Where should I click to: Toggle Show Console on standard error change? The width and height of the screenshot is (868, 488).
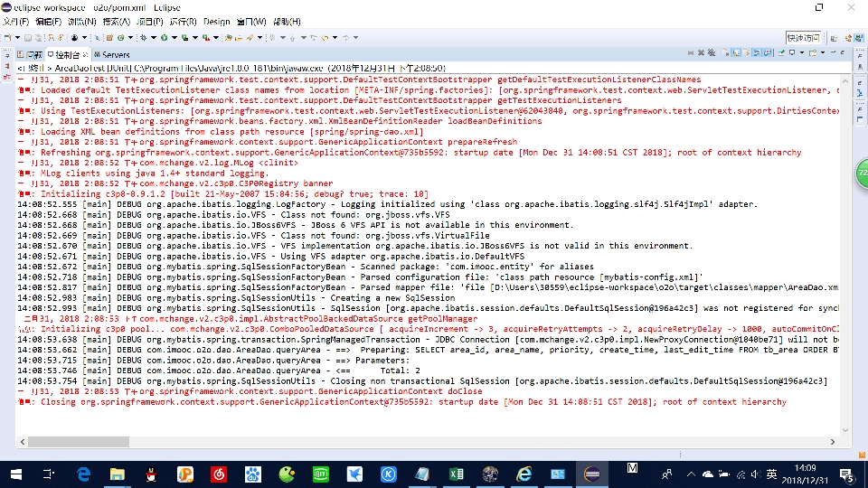click(x=768, y=52)
